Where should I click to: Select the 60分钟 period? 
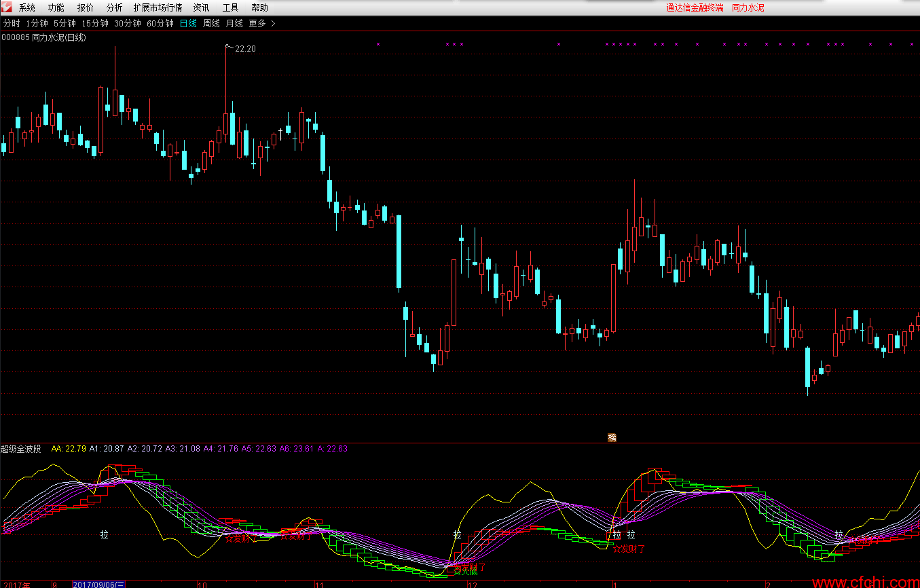(x=160, y=23)
